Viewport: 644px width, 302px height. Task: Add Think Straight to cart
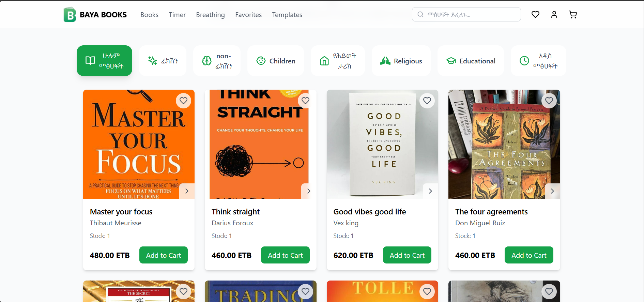pos(285,255)
